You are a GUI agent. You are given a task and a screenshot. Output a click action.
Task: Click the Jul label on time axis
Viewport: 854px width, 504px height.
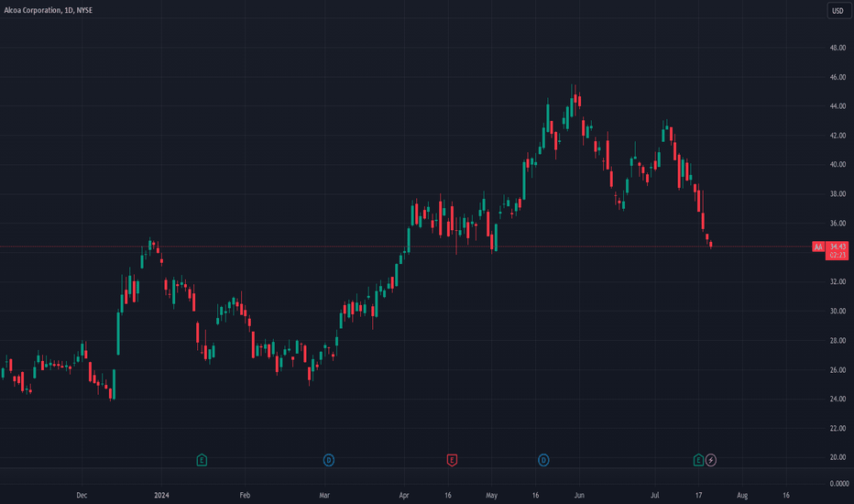tap(654, 495)
